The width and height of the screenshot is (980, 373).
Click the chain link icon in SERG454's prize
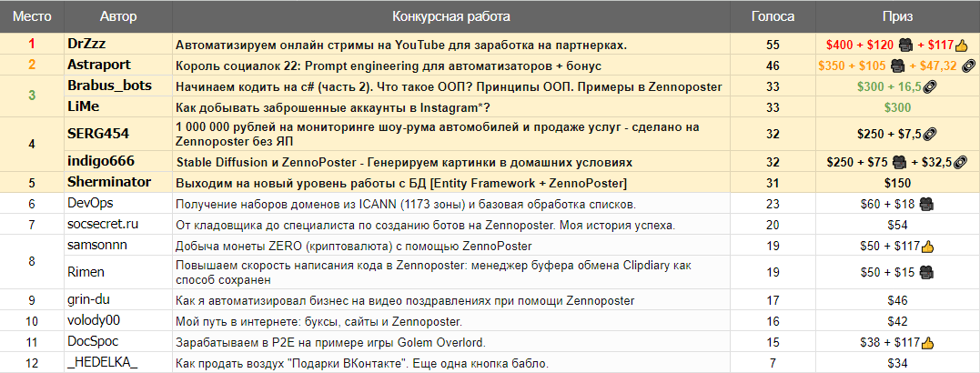point(930,133)
